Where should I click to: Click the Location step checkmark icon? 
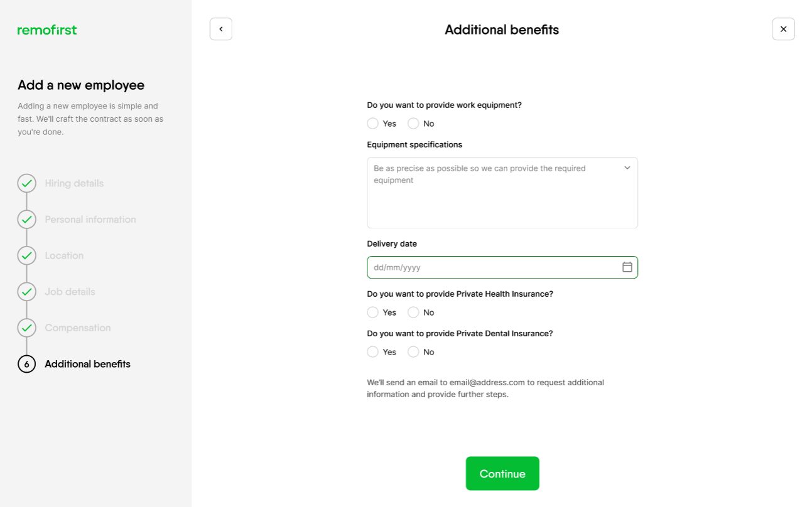(26, 255)
